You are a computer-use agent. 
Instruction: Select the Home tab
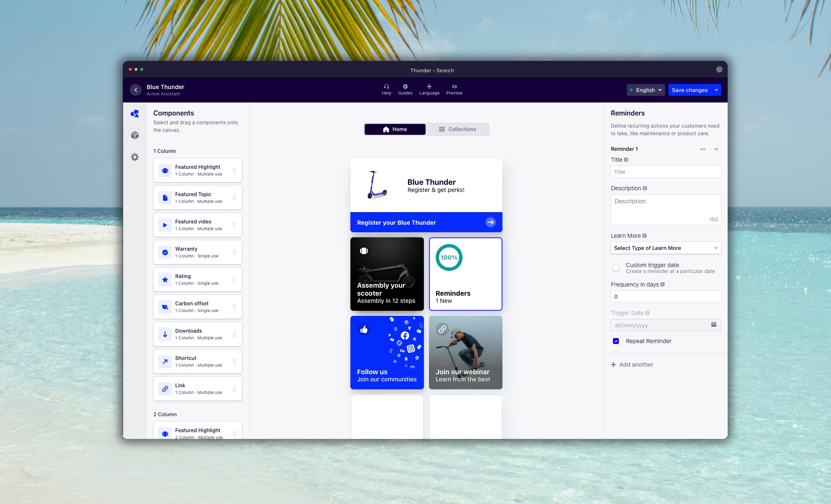point(395,129)
